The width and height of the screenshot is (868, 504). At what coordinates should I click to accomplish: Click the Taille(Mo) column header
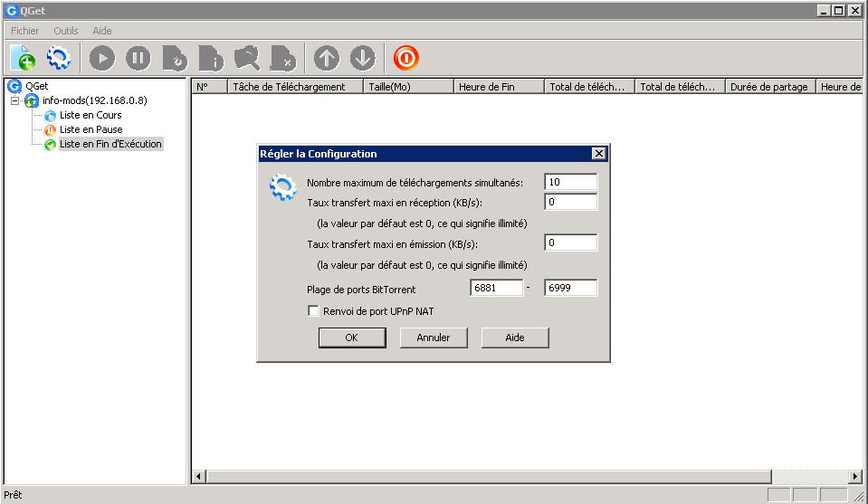tap(408, 86)
